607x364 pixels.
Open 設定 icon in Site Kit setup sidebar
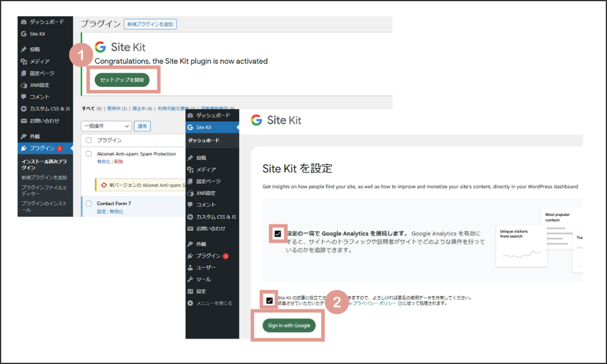(190, 291)
